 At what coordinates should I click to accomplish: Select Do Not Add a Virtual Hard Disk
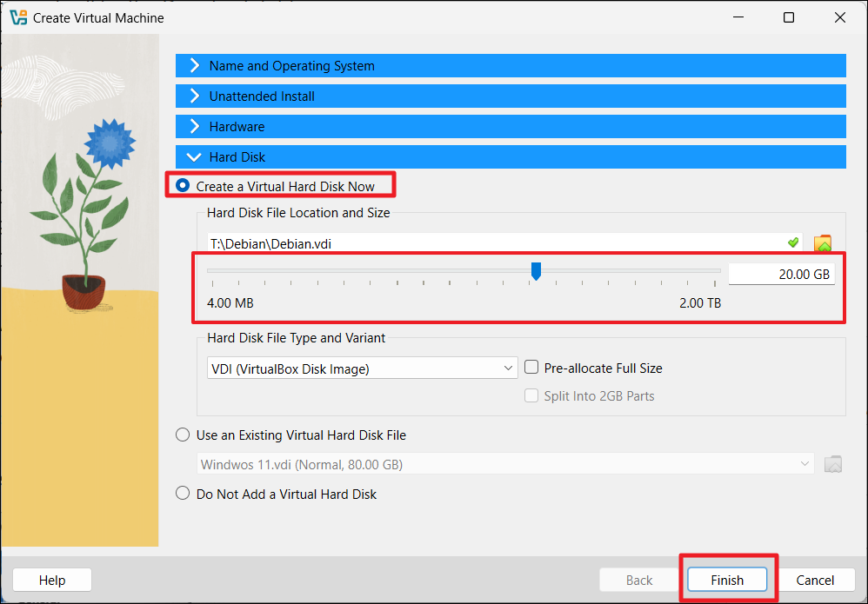tap(182, 493)
